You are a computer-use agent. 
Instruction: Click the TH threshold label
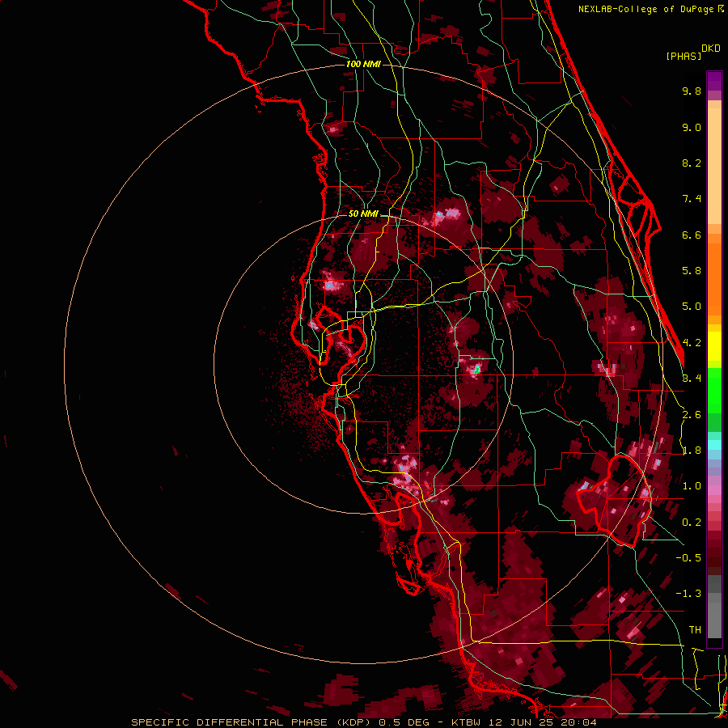695,630
